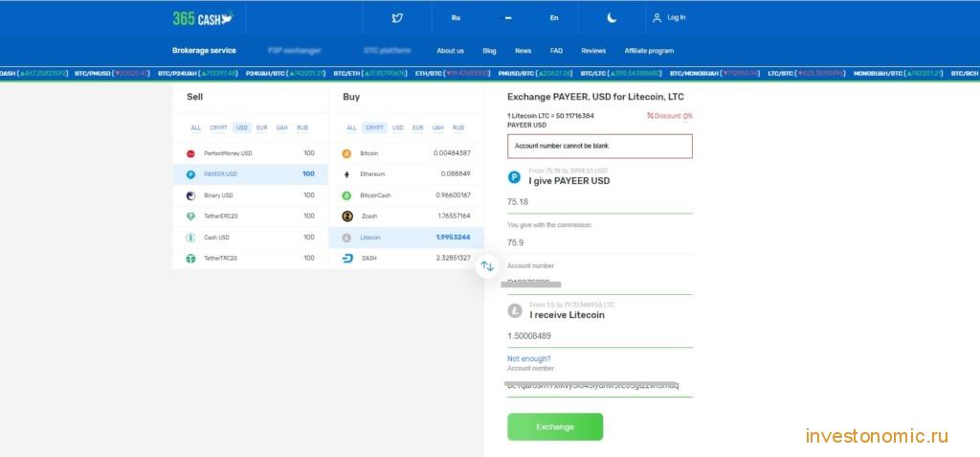This screenshot has width=980, height=457.
Task: Select RUB filter in Buy column
Action: click(x=458, y=127)
